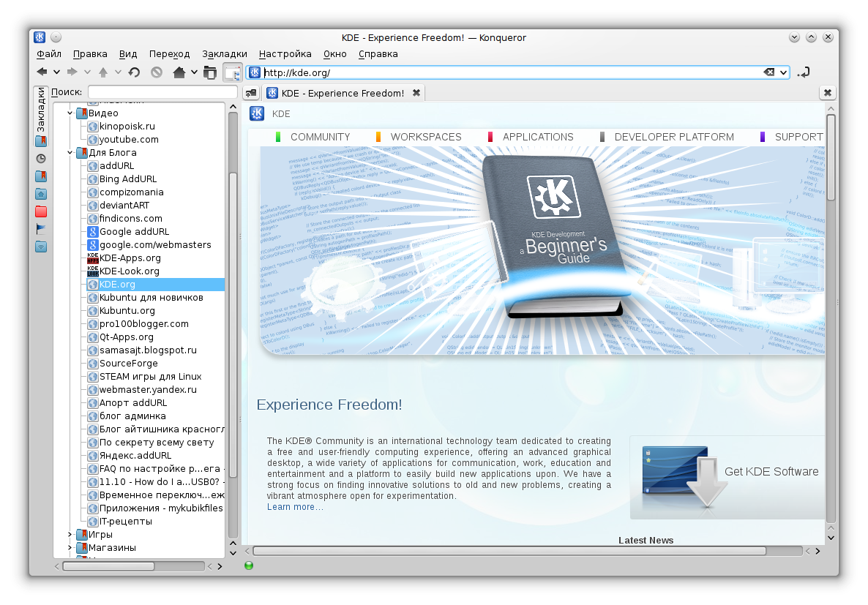Collapse the Видео bookmarks folder
The width and height of the screenshot is (868, 605).
point(70,113)
